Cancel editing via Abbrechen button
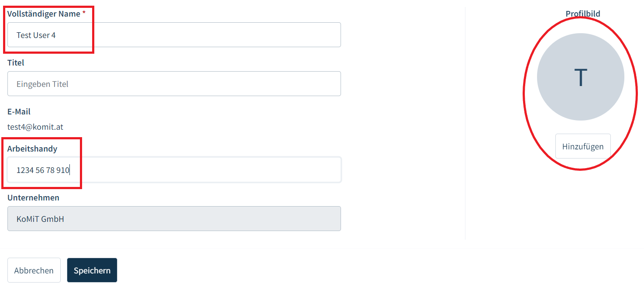 tap(34, 270)
